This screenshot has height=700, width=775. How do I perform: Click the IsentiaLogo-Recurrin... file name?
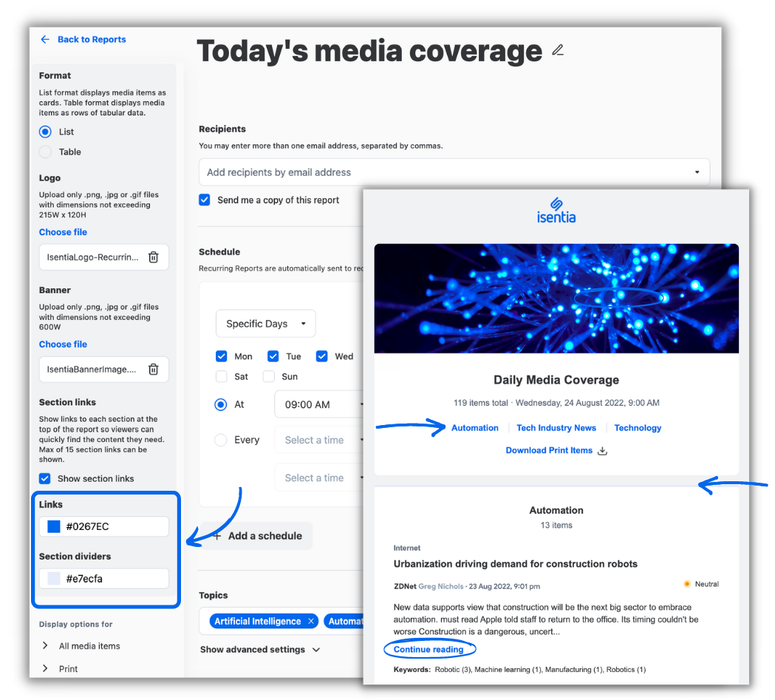point(93,257)
